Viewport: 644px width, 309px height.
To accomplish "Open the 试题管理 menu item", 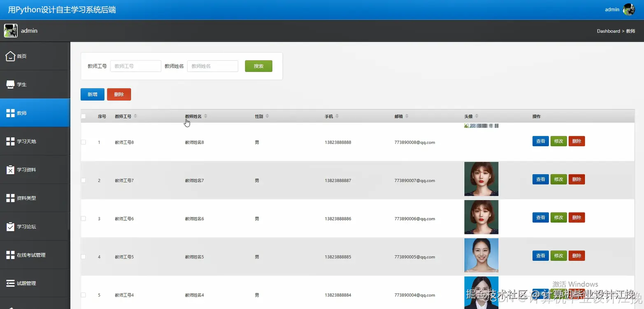I will click(35, 283).
